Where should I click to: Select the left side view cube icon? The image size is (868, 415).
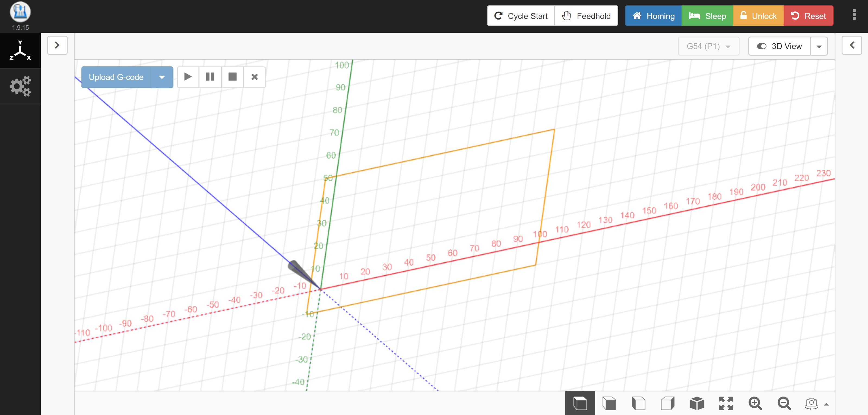638,403
